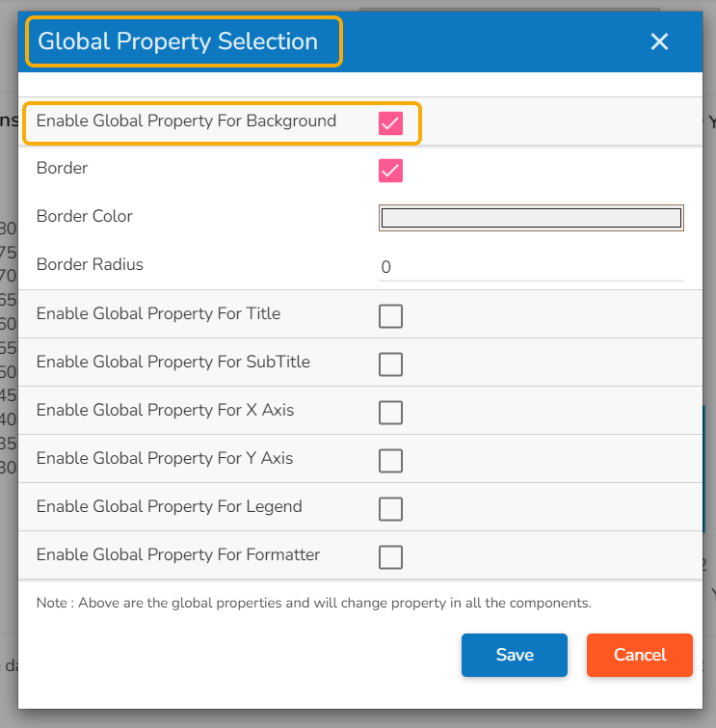Click the Border Radius label text

90,264
